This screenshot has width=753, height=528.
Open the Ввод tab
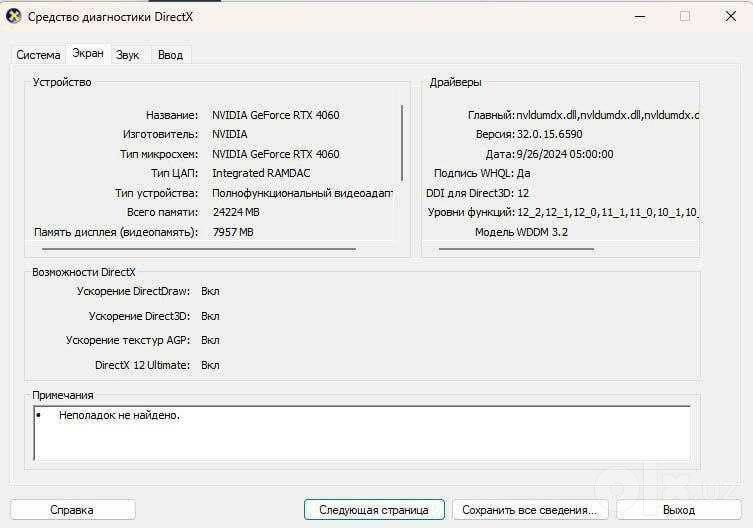(170, 55)
